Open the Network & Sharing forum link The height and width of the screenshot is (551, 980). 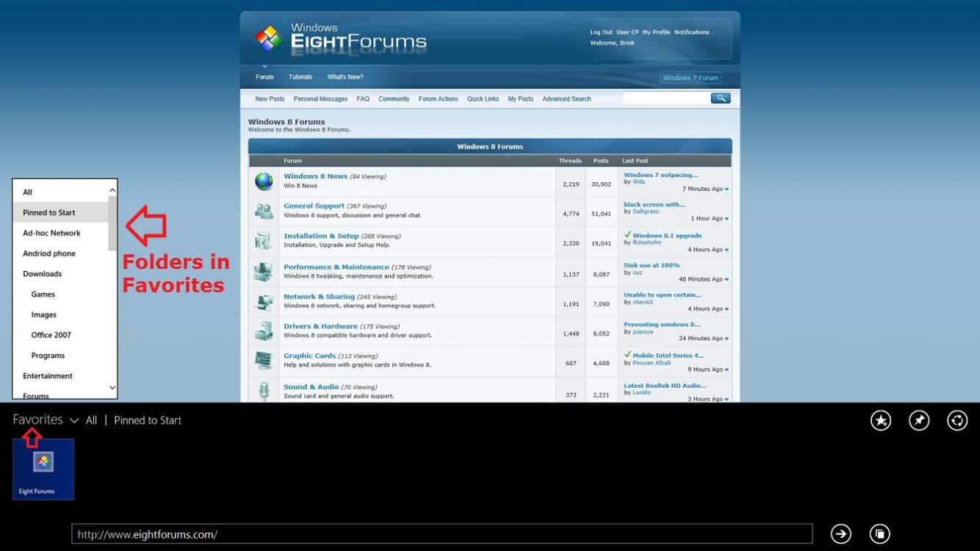(x=319, y=297)
